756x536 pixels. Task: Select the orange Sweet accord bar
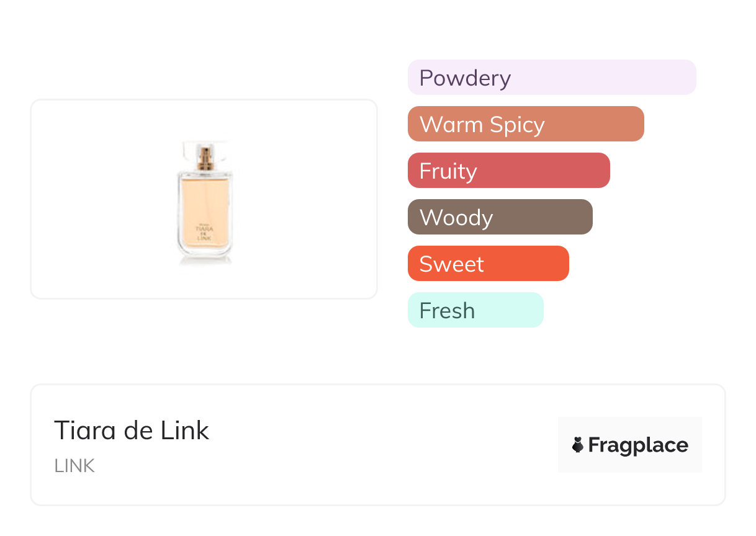(488, 264)
